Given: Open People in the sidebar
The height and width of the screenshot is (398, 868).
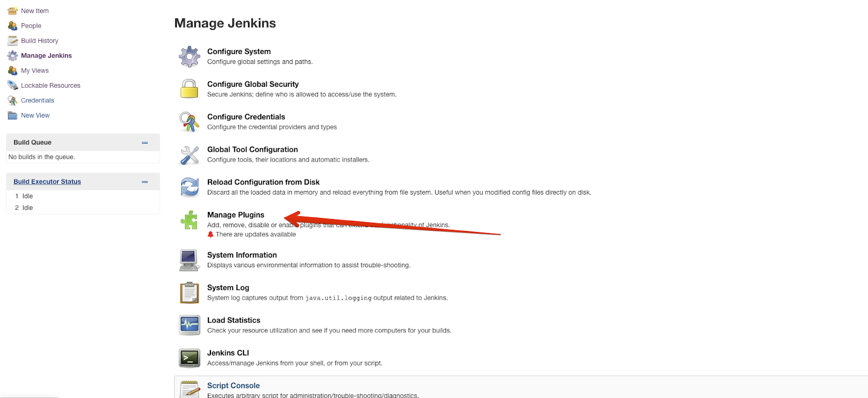Looking at the screenshot, I should coord(31,25).
